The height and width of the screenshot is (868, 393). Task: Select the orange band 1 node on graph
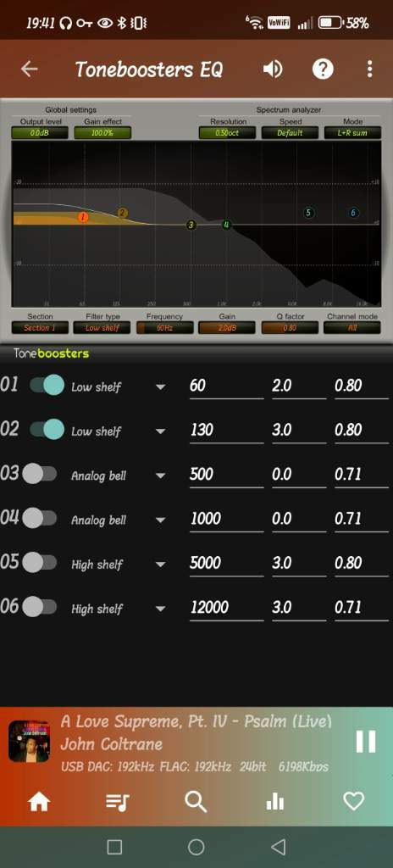tap(82, 217)
